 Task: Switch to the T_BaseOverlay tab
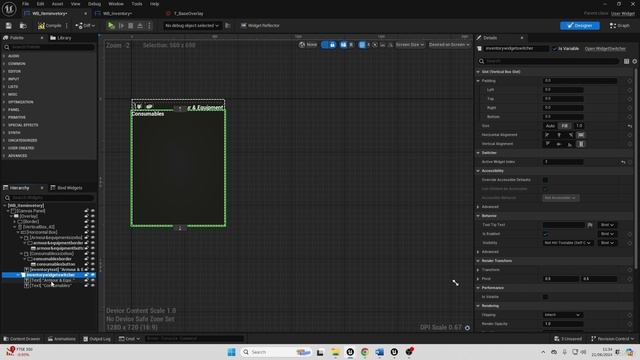click(188, 13)
